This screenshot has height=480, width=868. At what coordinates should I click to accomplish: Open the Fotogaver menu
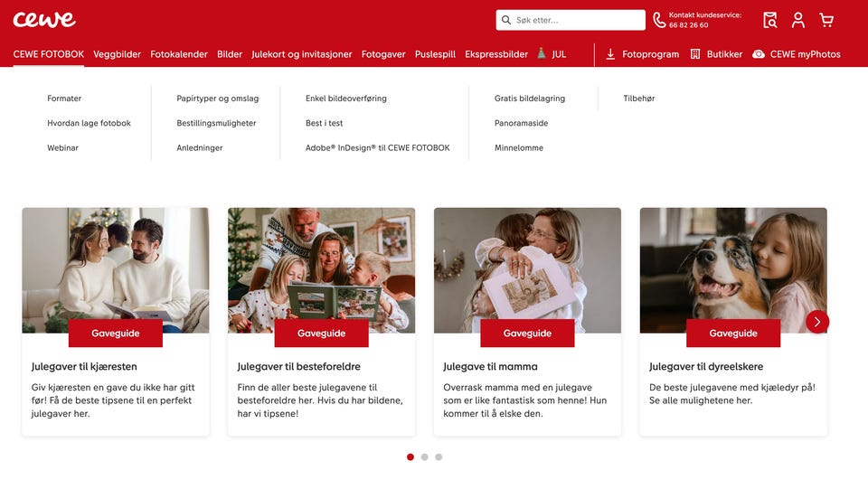point(383,54)
